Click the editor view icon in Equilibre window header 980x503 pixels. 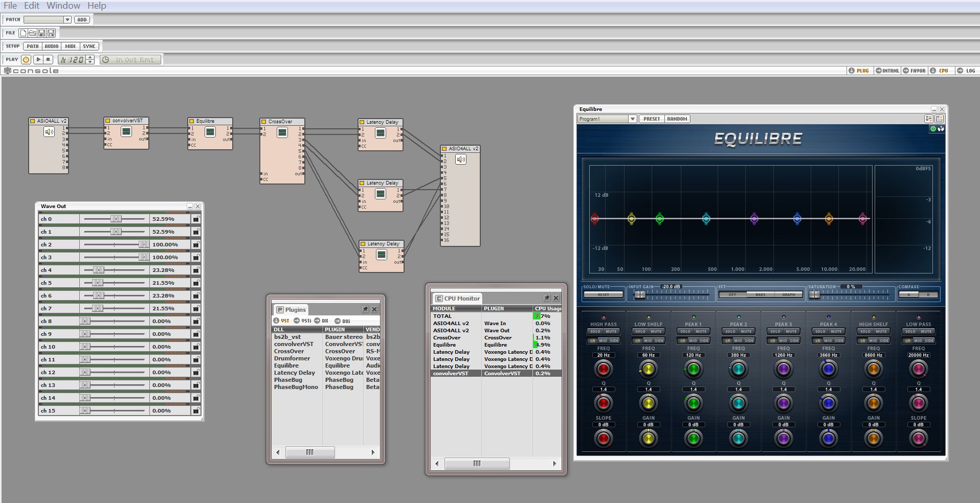(939, 119)
